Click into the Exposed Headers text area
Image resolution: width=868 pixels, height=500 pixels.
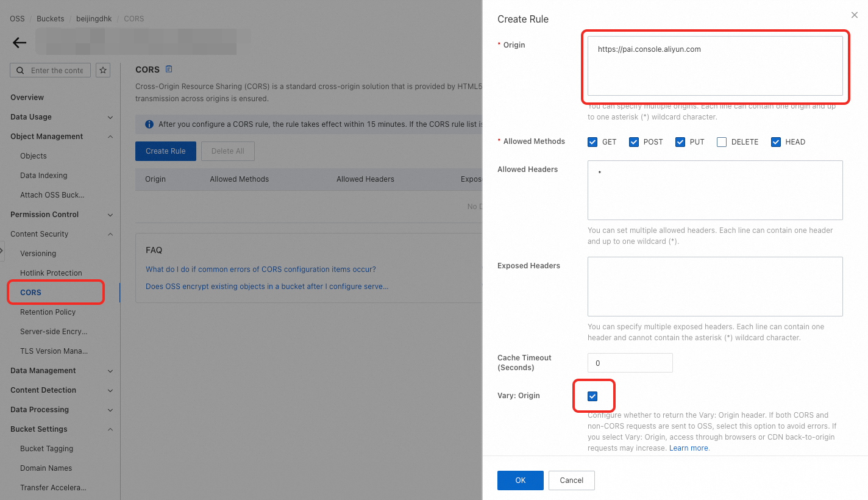715,287
